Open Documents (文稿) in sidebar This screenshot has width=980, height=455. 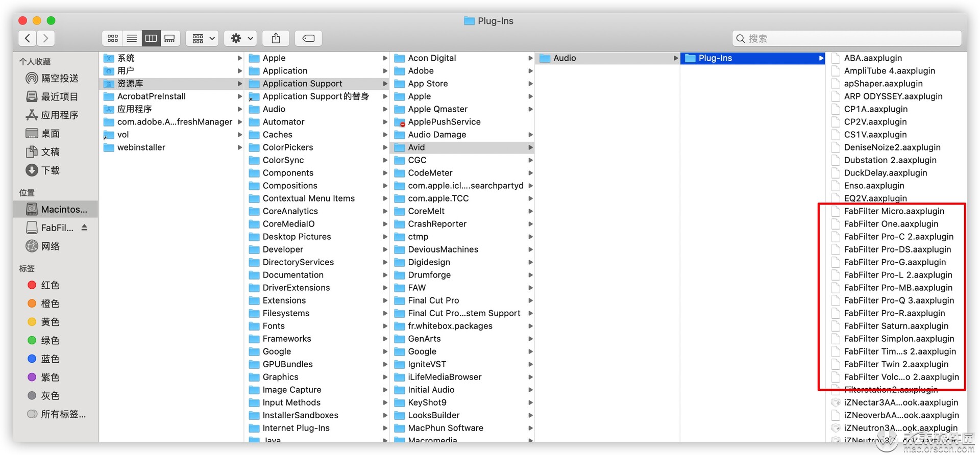tap(55, 151)
